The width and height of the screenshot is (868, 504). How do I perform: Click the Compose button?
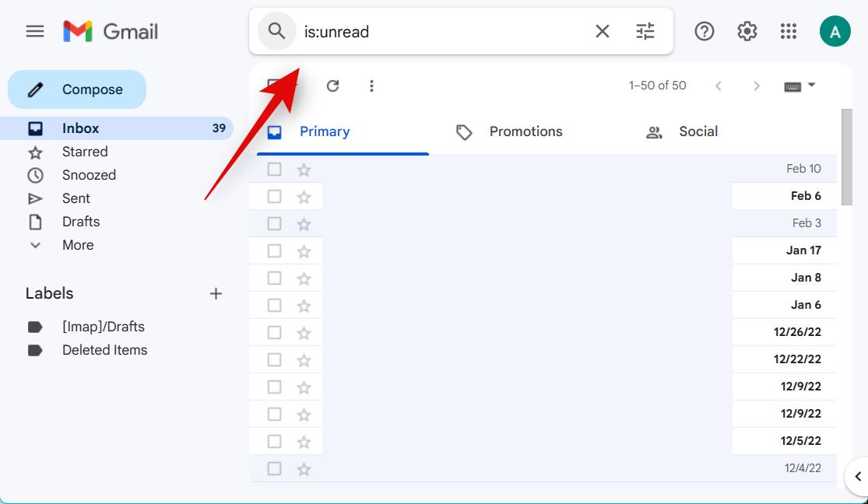tap(77, 89)
